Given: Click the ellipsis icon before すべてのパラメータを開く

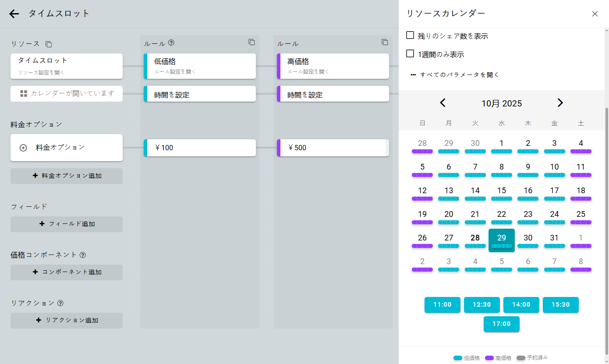Looking at the screenshot, I should pos(413,75).
